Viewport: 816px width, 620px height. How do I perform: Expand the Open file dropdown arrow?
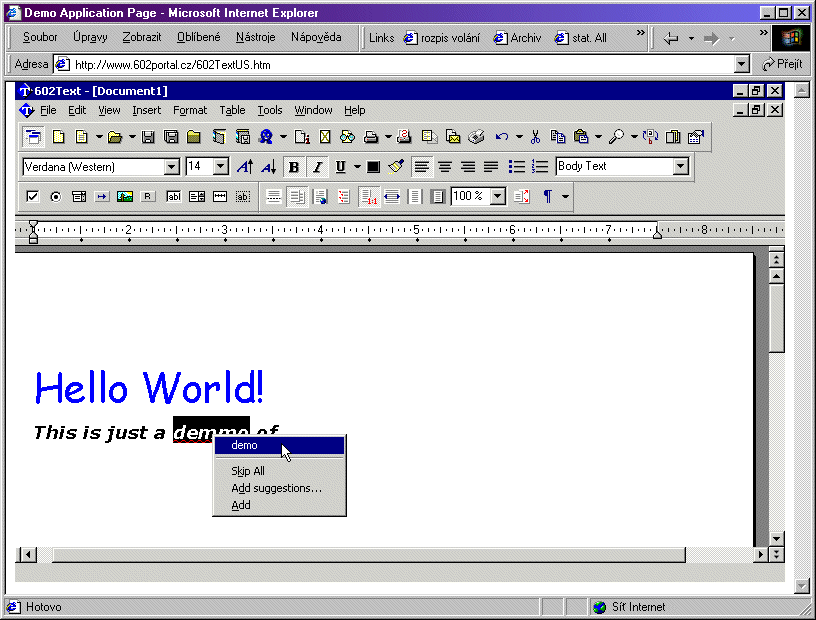tap(132, 137)
